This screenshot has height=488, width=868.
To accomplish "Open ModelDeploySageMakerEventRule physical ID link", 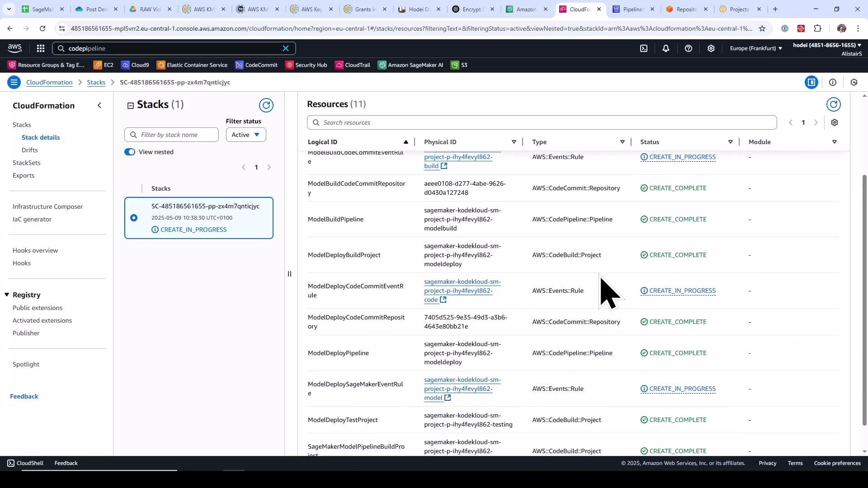I will (x=462, y=389).
